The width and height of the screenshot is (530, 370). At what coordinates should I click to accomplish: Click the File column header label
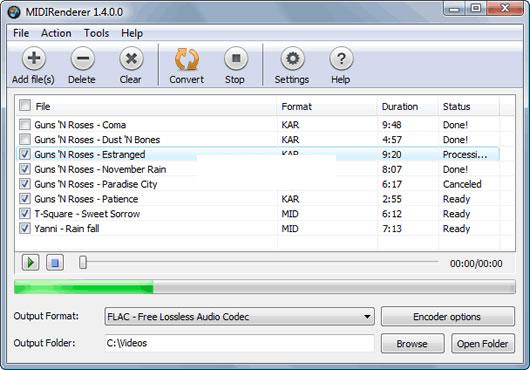point(43,106)
